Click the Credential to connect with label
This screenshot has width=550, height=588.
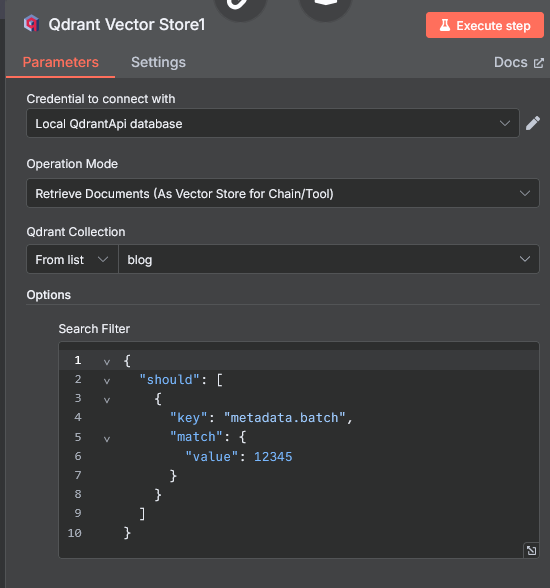pos(100,99)
